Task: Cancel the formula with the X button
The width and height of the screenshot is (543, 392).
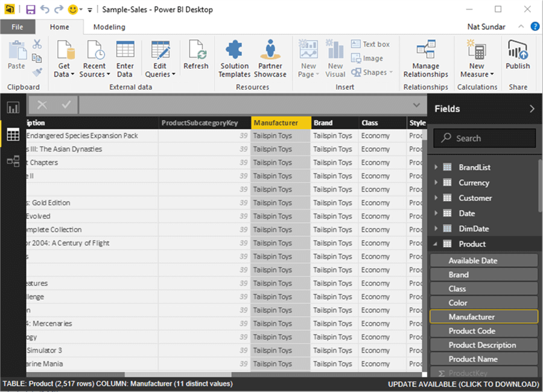Action: coord(42,104)
